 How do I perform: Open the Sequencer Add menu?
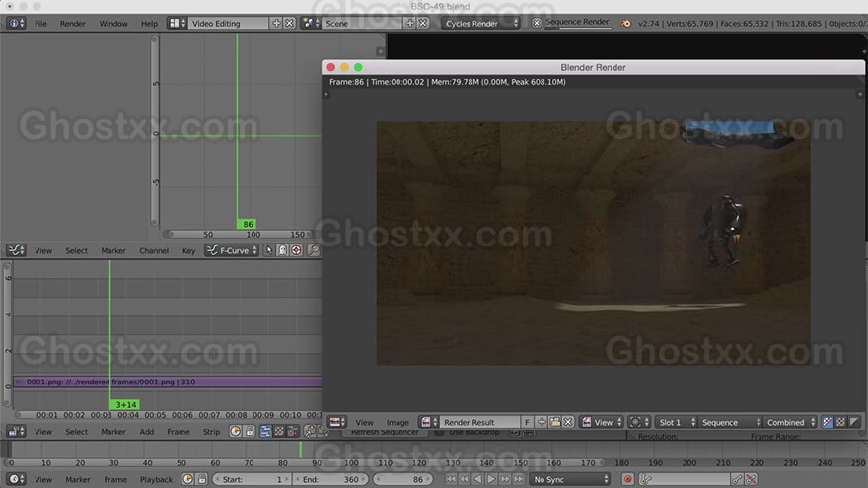click(x=147, y=431)
